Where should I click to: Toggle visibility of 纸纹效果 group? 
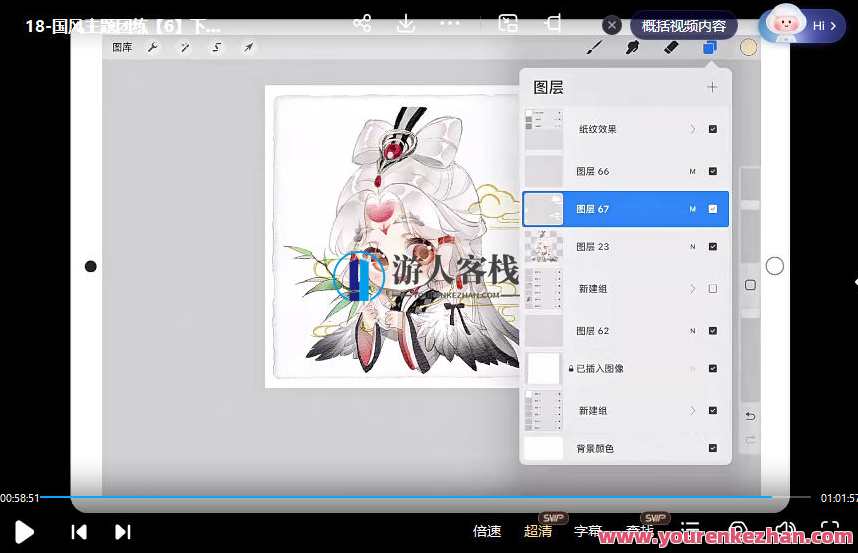tap(712, 129)
